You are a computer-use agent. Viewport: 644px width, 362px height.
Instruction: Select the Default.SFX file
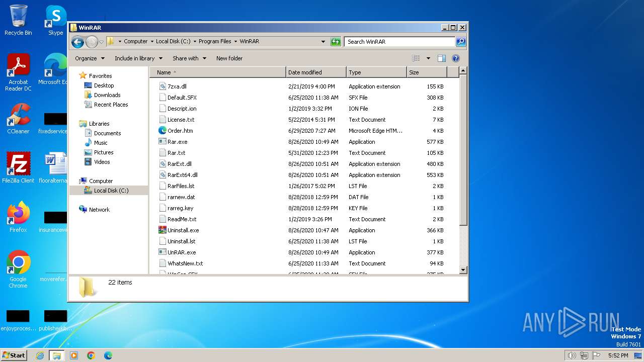click(x=182, y=98)
